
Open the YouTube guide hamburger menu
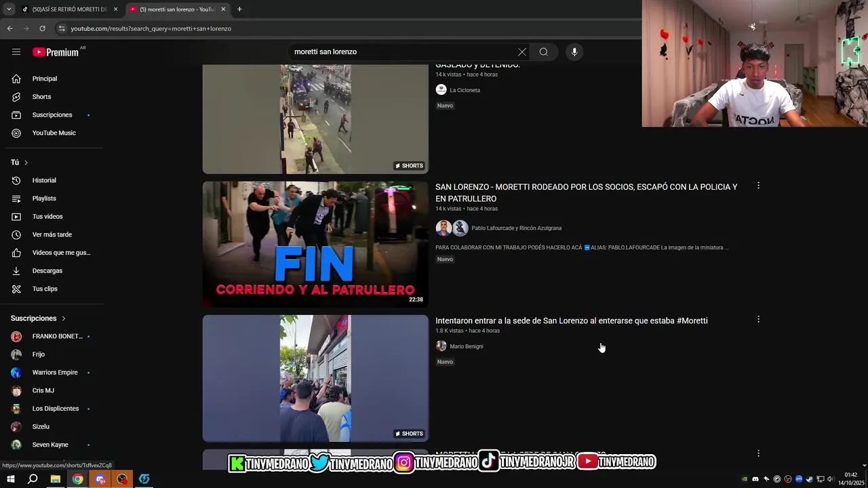[x=16, y=52]
